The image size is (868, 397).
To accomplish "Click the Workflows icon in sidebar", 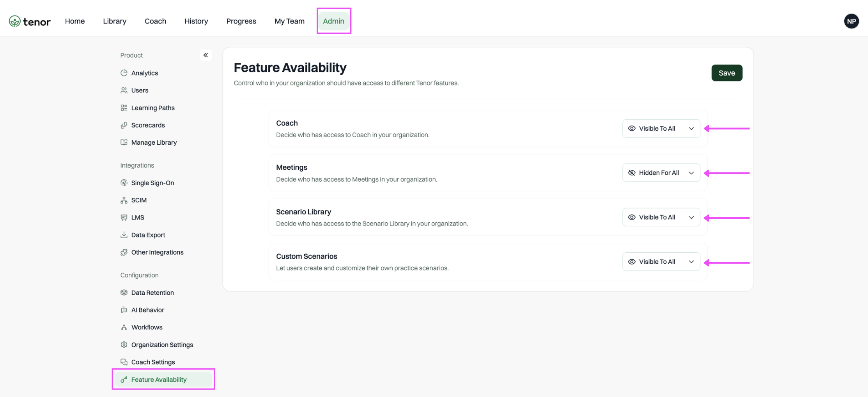I will coord(124,327).
